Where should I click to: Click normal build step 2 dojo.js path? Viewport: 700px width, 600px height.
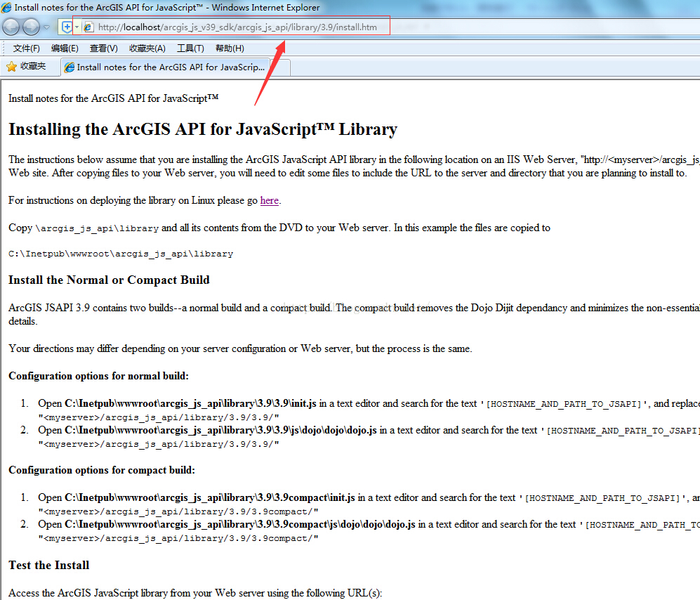220,430
